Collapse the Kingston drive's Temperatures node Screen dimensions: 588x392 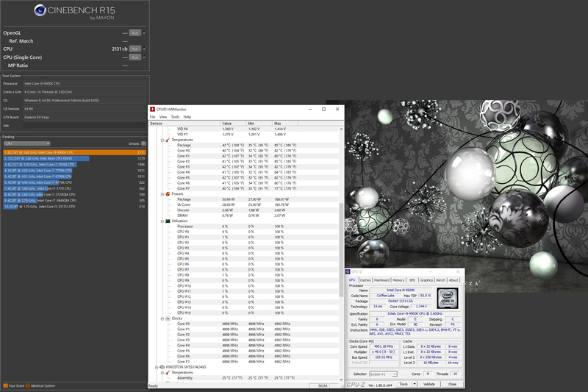[162, 372]
